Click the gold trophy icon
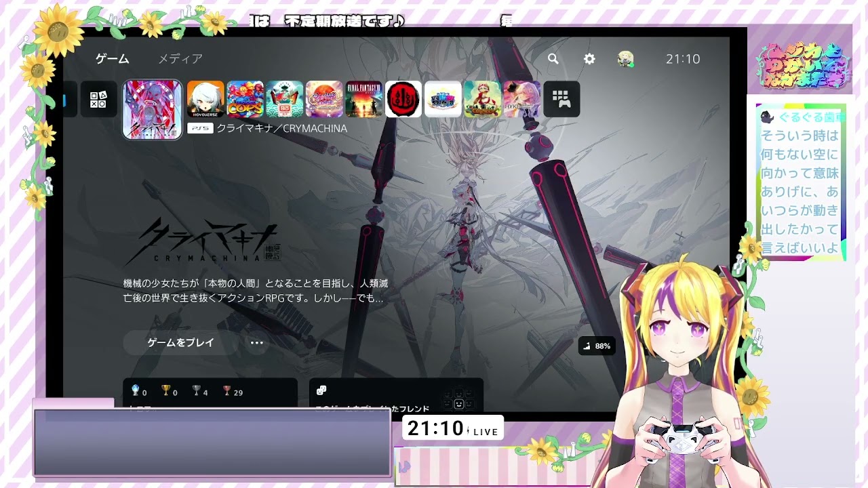The height and width of the screenshot is (488, 868). tap(165, 390)
